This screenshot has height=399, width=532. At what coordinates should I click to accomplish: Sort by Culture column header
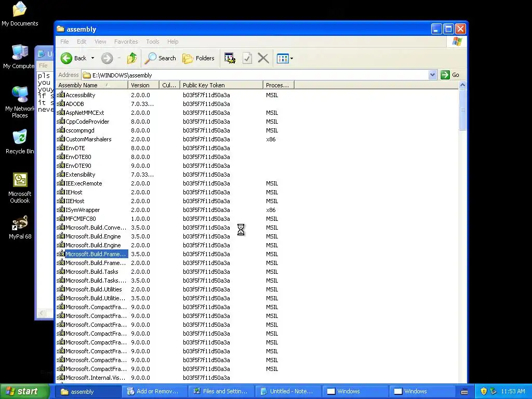169,85
